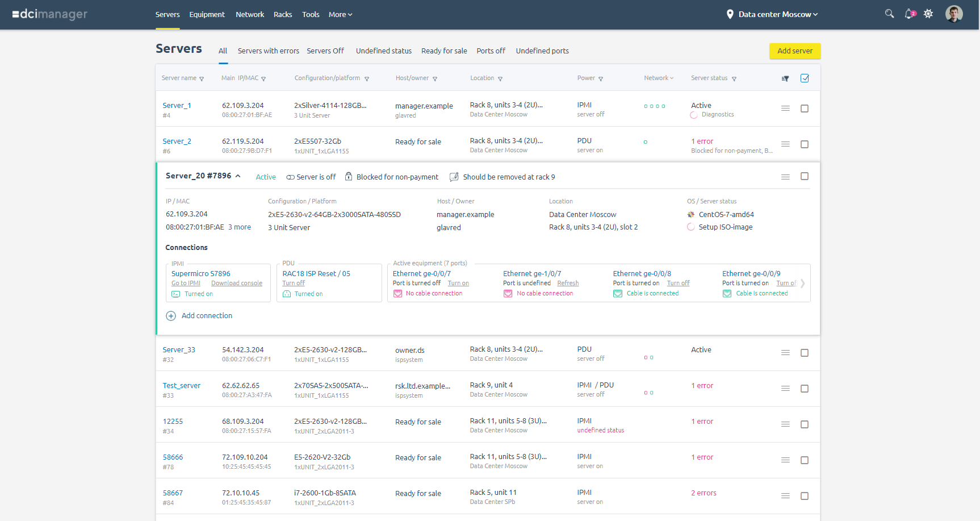Click the note icon beside rack 9 remark
980x521 pixels.
(454, 177)
